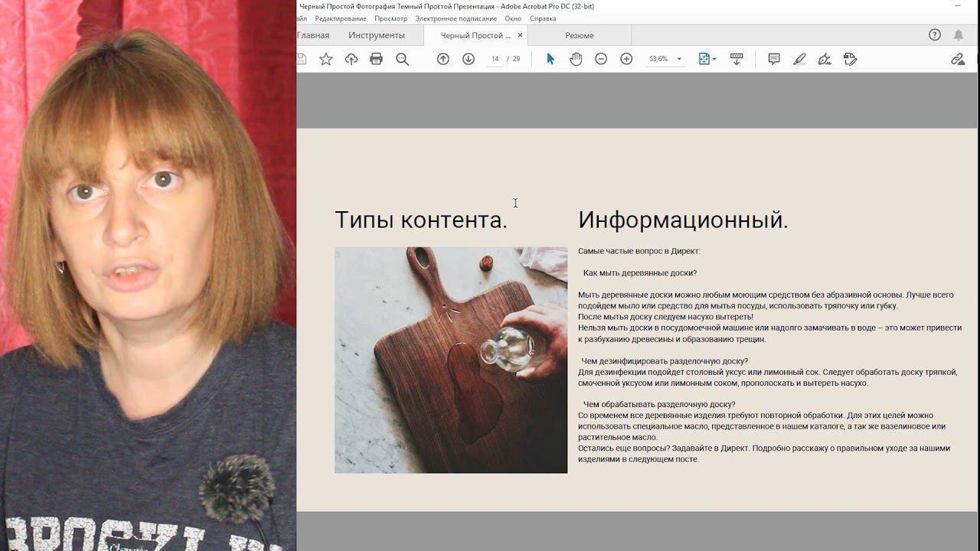Close the 'Черный Простой' document tab
980x551 pixels.
[x=521, y=35]
